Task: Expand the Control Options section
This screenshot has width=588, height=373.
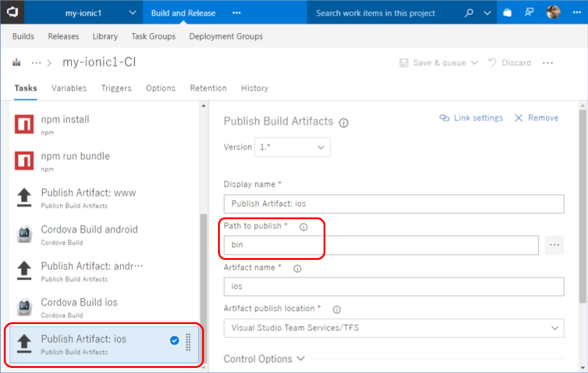Action: tap(264, 359)
